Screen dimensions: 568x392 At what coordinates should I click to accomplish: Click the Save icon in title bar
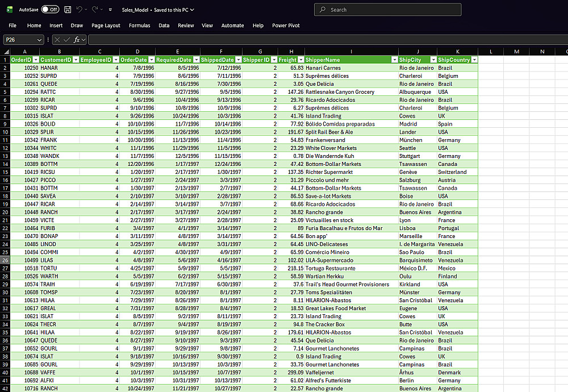pyautogui.click(x=68, y=10)
